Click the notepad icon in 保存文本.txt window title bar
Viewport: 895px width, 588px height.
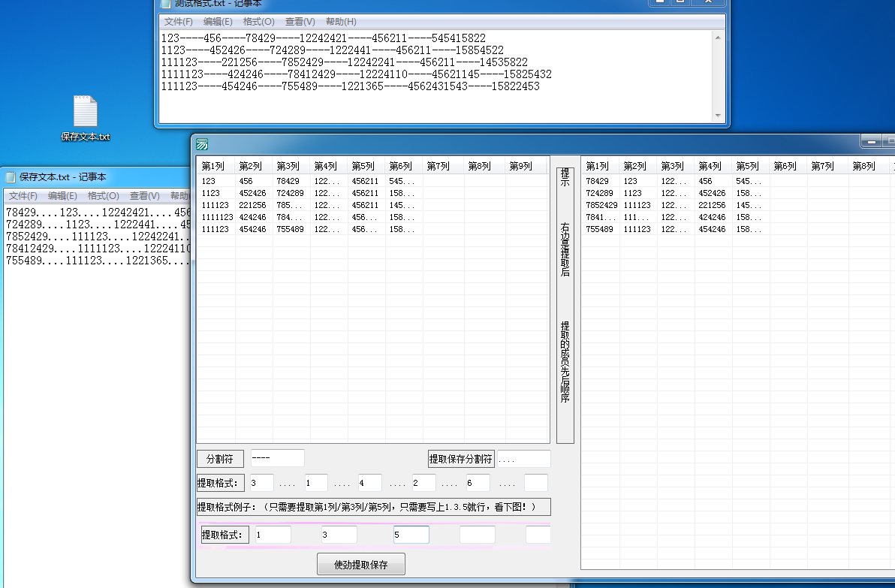tap(11, 177)
